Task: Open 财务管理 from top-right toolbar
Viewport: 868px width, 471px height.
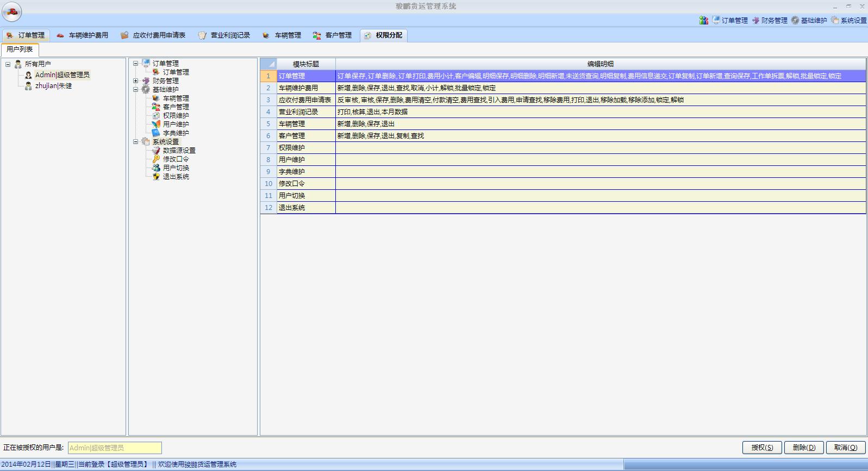Action: pyautogui.click(x=770, y=20)
